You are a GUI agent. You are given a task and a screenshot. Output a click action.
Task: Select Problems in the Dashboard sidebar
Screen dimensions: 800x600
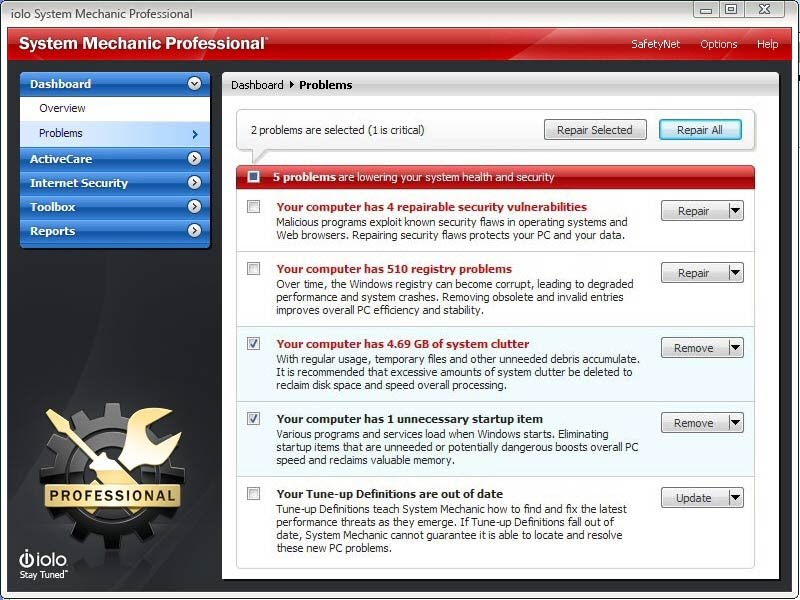(x=115, y=134)
